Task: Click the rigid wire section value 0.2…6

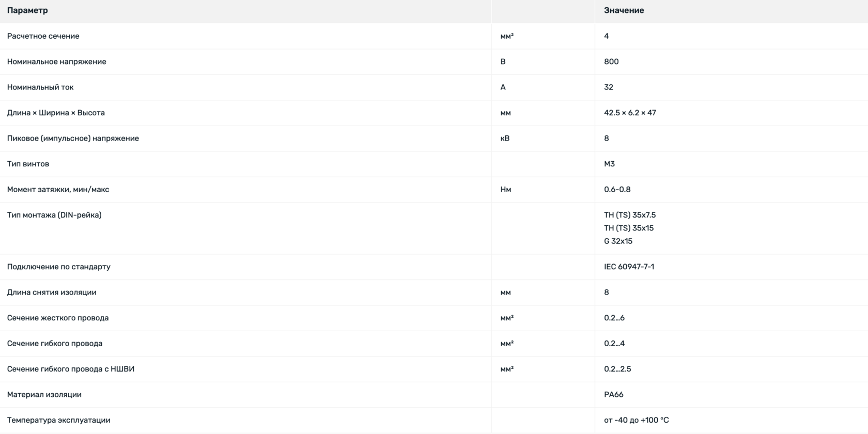Action: coord(614,318)
